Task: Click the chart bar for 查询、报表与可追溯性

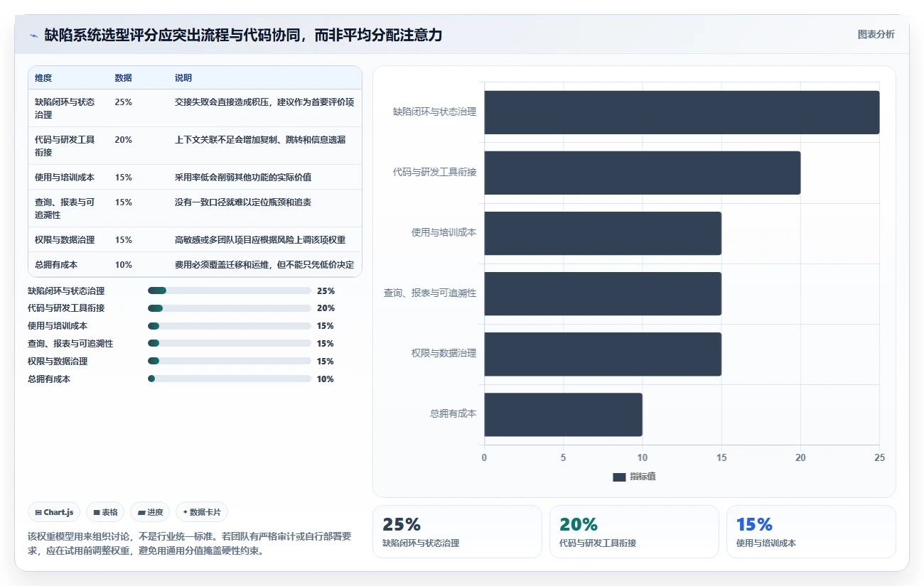Action: coord(603,293)
